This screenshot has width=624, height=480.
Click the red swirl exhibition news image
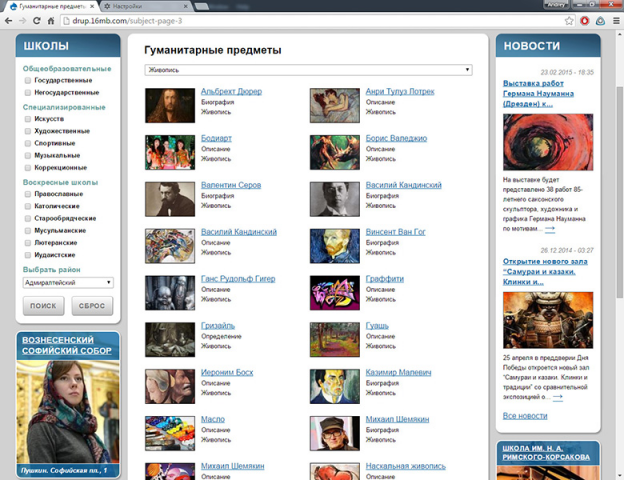pos(548,142)
